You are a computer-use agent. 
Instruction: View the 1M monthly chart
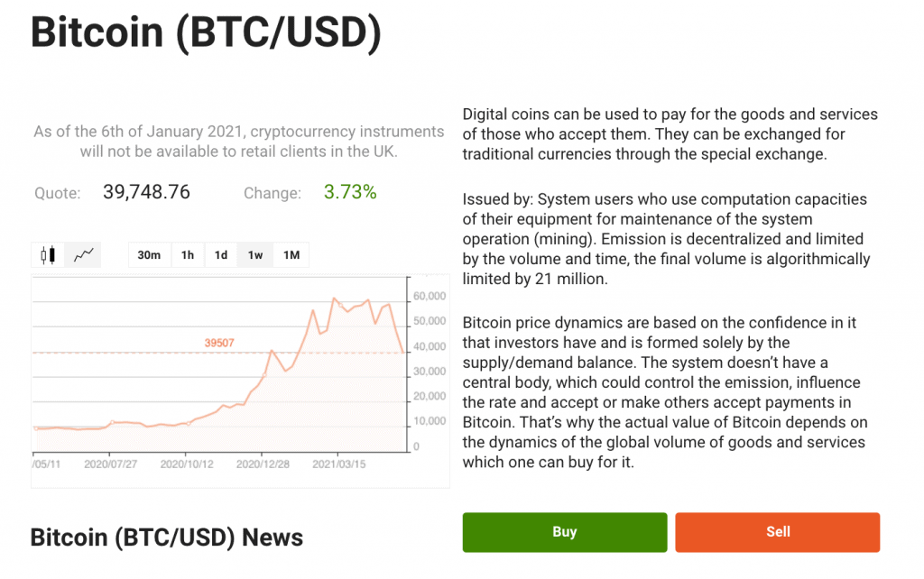tap(291, 255)
